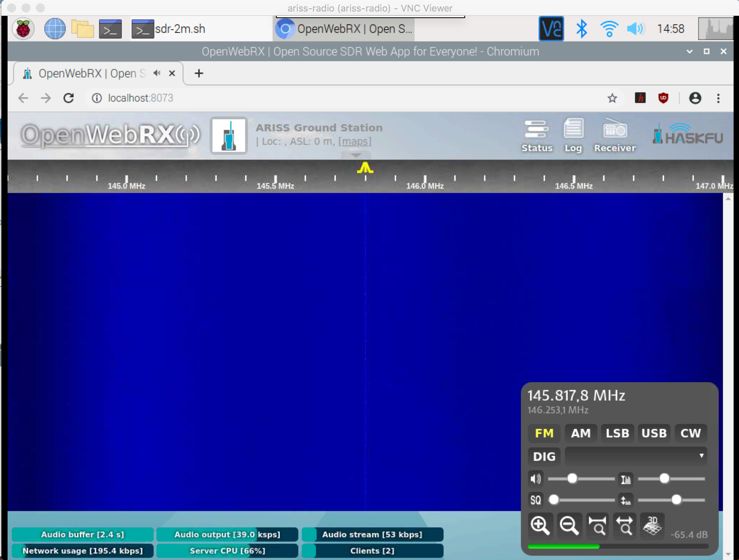Open the maps link

[355, 142]
